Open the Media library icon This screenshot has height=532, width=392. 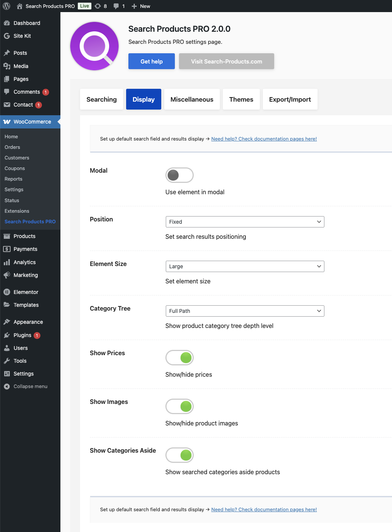click(x=7, y=66)
